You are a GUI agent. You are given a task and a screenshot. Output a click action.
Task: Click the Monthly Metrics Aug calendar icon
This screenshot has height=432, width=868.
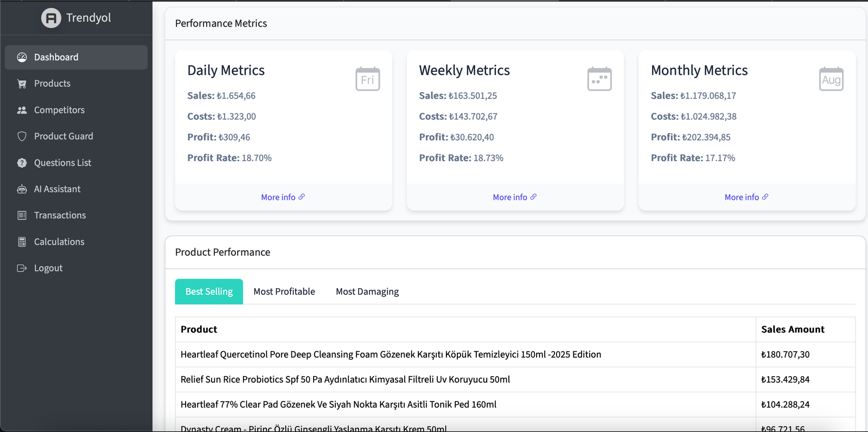(x=831, y=79)
